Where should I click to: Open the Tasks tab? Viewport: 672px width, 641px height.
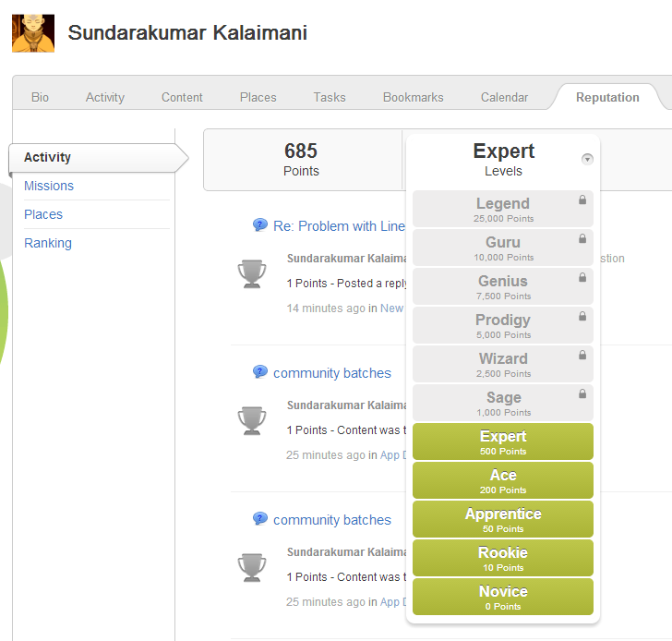pyautogui.click(x=330, y=97)
